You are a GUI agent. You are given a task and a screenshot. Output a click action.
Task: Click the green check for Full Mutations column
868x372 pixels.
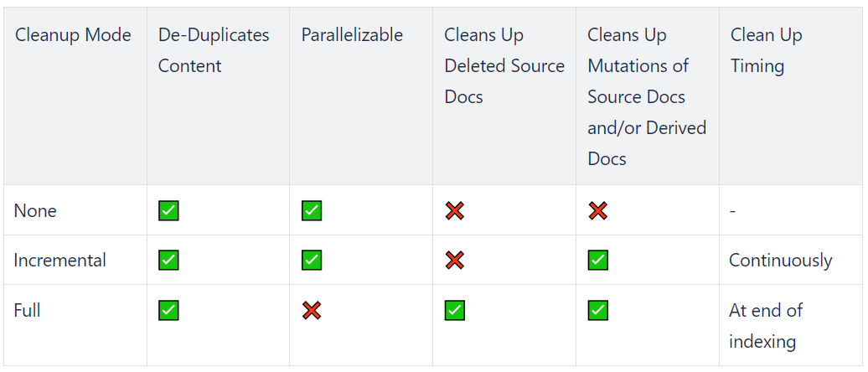pyautogui.click(x=598, y=311)
